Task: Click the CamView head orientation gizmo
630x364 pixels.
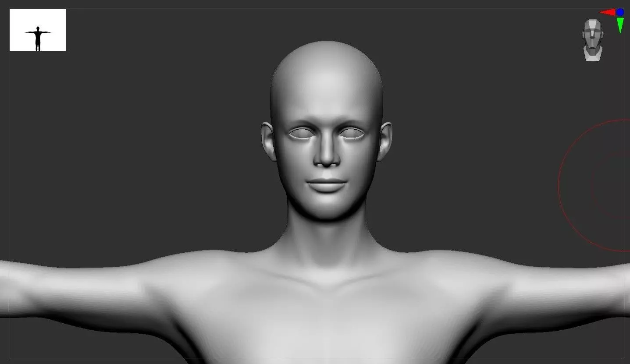Action: click(592, 39)
